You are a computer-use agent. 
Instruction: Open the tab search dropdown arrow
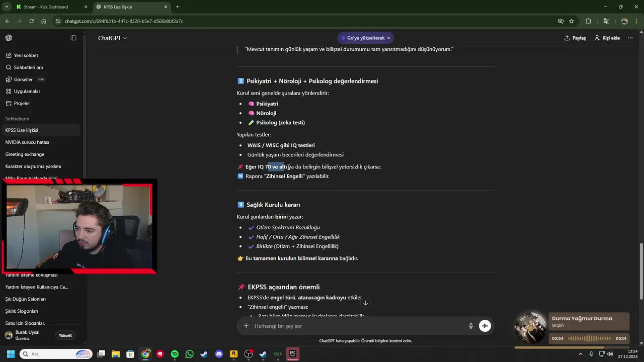tap(7, 7)
